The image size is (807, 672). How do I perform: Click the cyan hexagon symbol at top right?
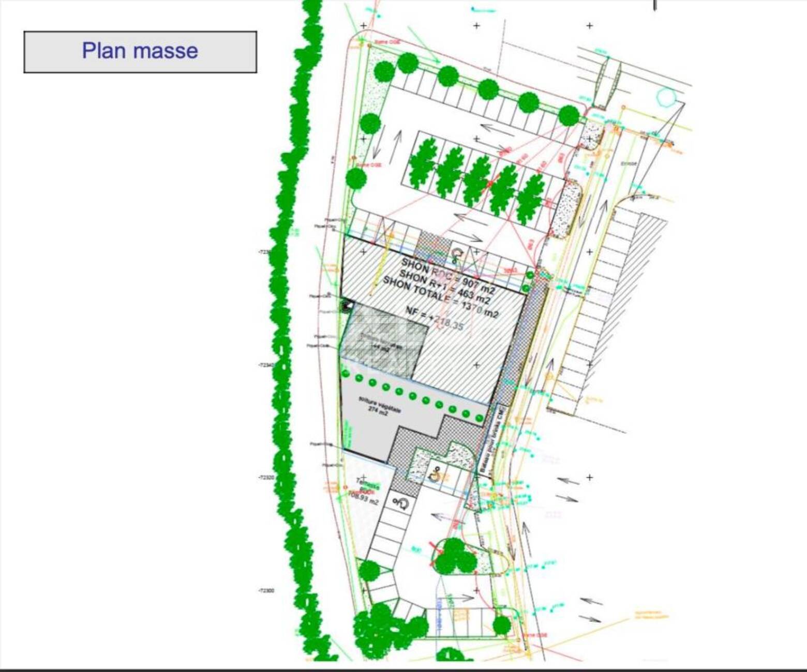coord(666,97)
